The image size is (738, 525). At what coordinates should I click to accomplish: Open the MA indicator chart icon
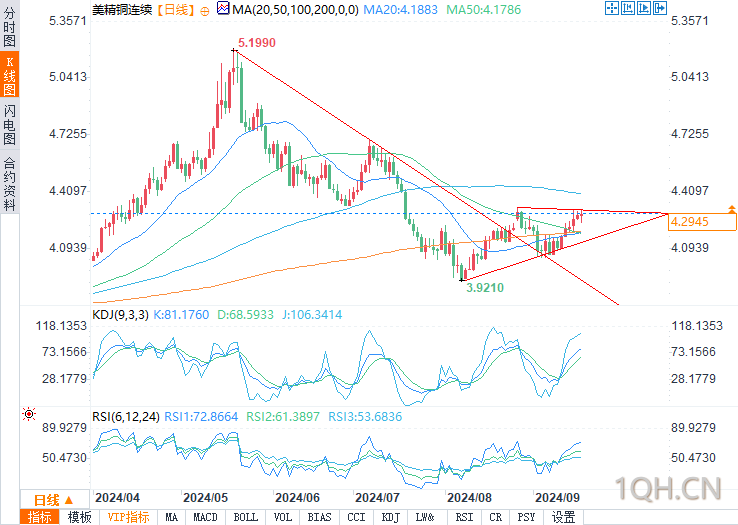click(223, 8)
